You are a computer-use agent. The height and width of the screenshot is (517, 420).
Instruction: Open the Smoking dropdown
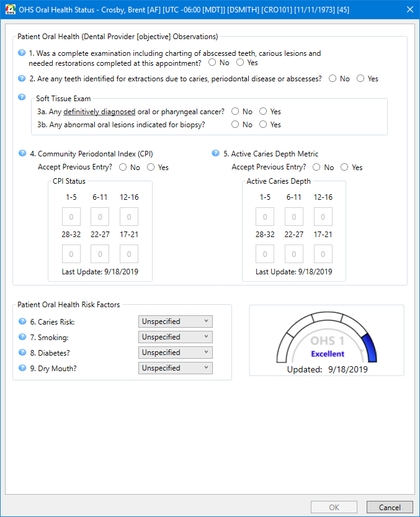coord(176,337)
